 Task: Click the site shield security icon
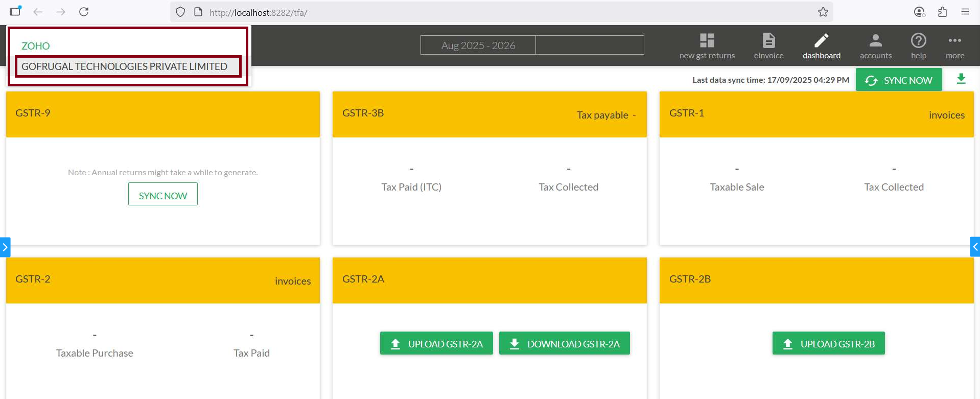(180, 12)
